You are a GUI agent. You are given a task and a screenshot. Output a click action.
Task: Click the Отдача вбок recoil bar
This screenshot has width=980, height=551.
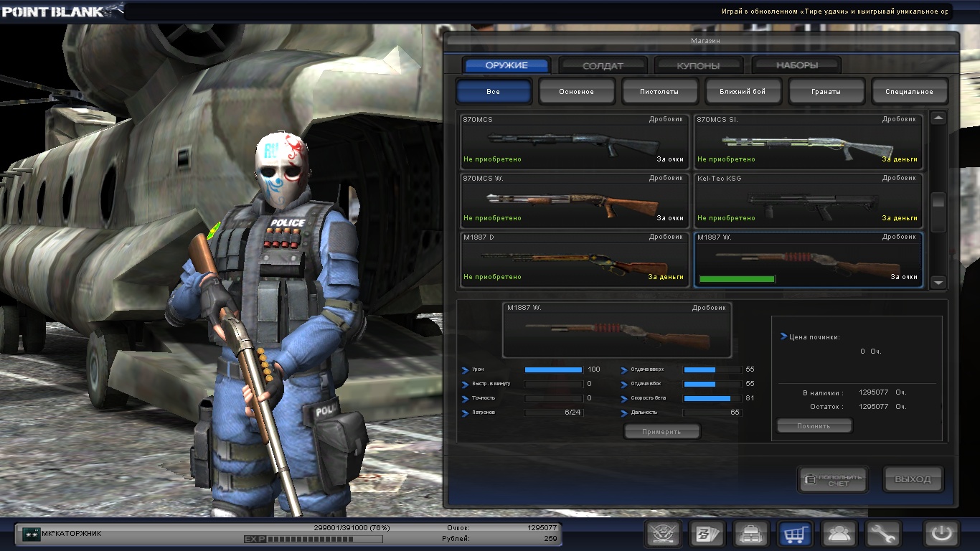[712, 384]
